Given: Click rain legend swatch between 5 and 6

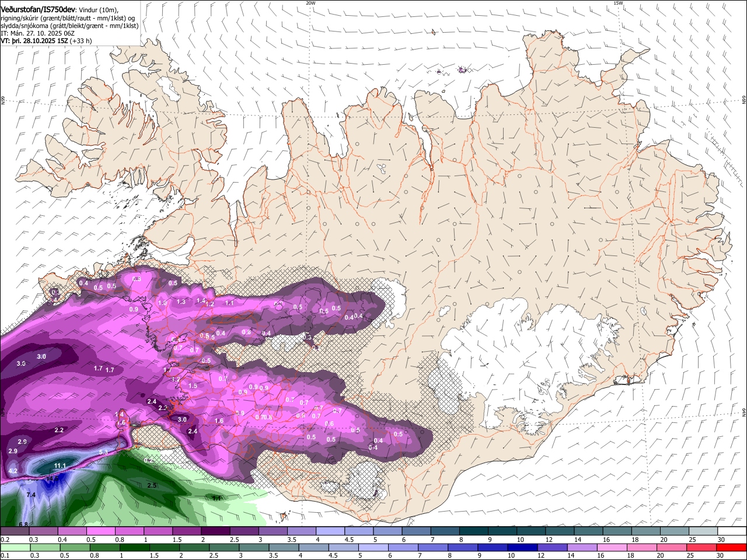Looking at the screenshot, I should pyautogui.click(x=373, y=548).
